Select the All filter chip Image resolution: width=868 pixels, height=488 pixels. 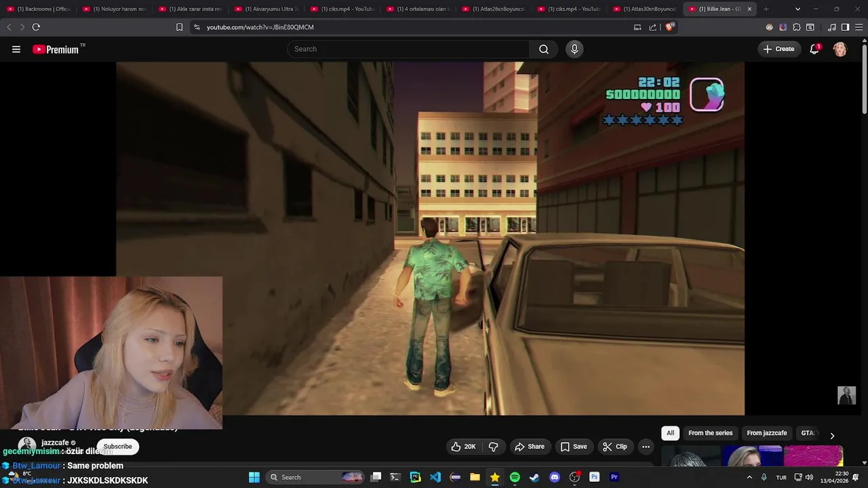tap(670, 433)
